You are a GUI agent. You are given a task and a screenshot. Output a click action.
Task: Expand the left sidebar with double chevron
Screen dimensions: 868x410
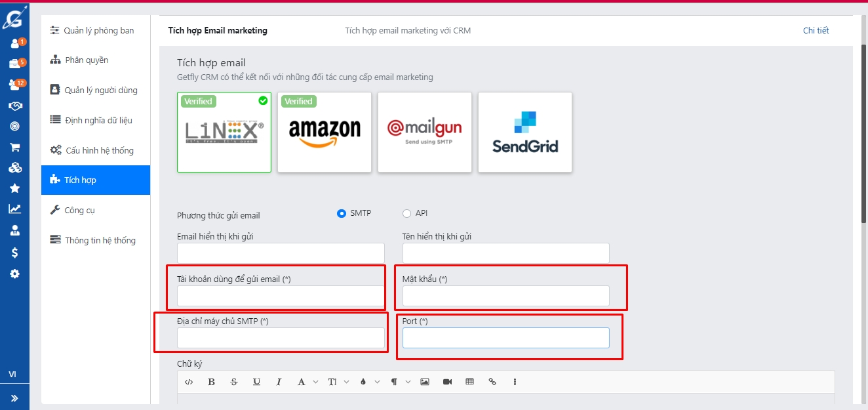[x=14, y=398]
